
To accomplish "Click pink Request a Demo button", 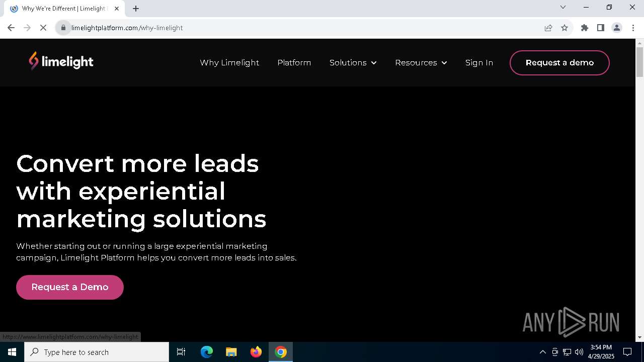I will click(70, 287).
